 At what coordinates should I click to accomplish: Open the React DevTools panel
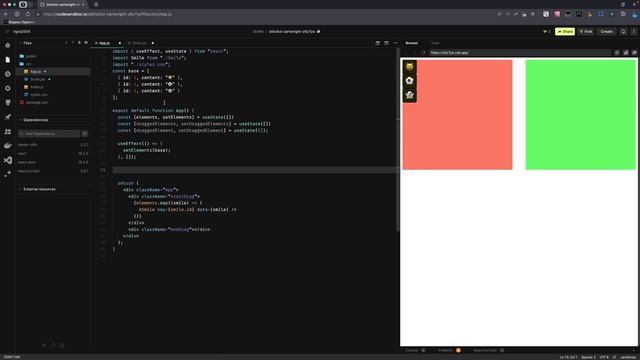coord(488,350)
